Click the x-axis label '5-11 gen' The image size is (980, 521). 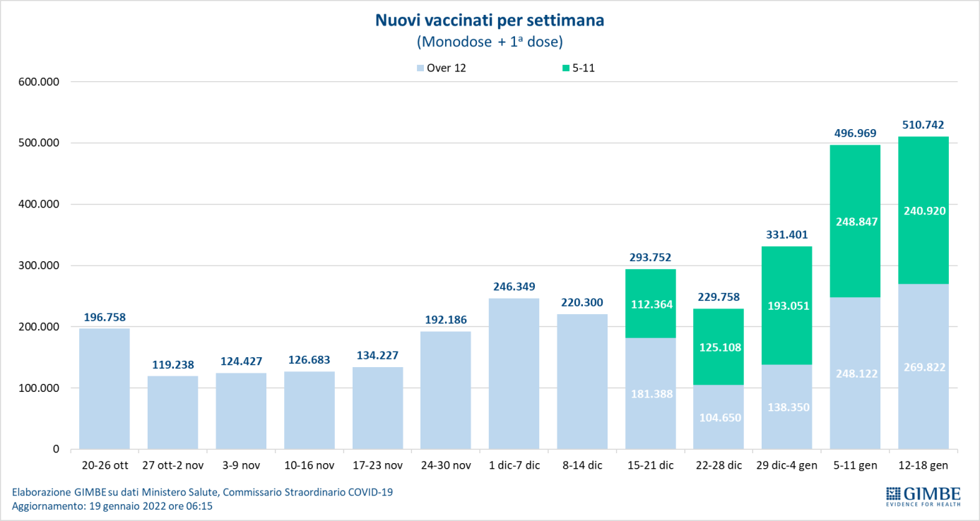tap(856, 465)
